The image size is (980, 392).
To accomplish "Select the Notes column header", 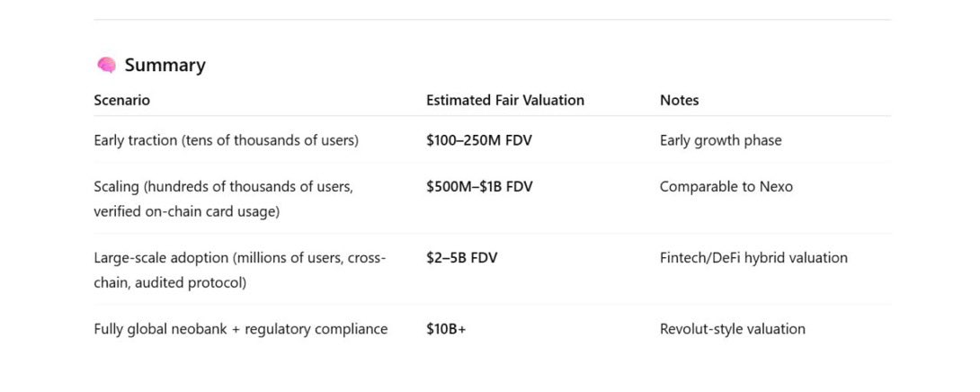I will 679,101.
